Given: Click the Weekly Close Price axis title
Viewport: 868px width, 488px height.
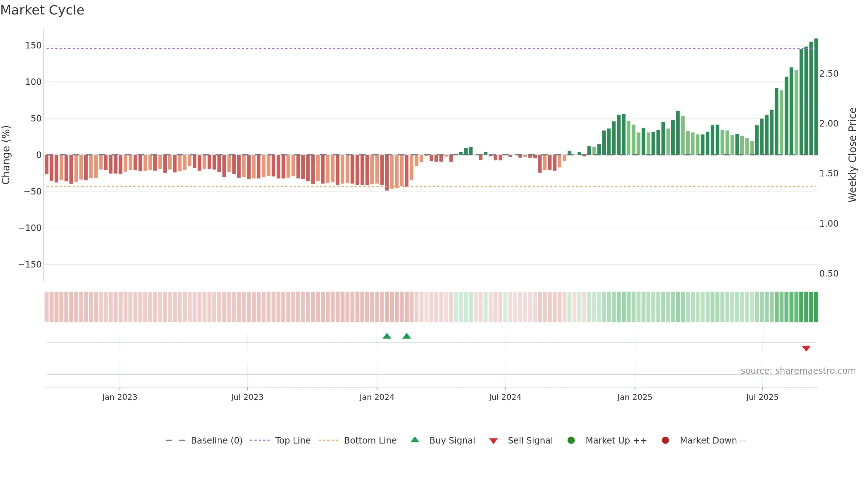Looking at the screenshot, I should pyautogui.click(x=852, y=155).
